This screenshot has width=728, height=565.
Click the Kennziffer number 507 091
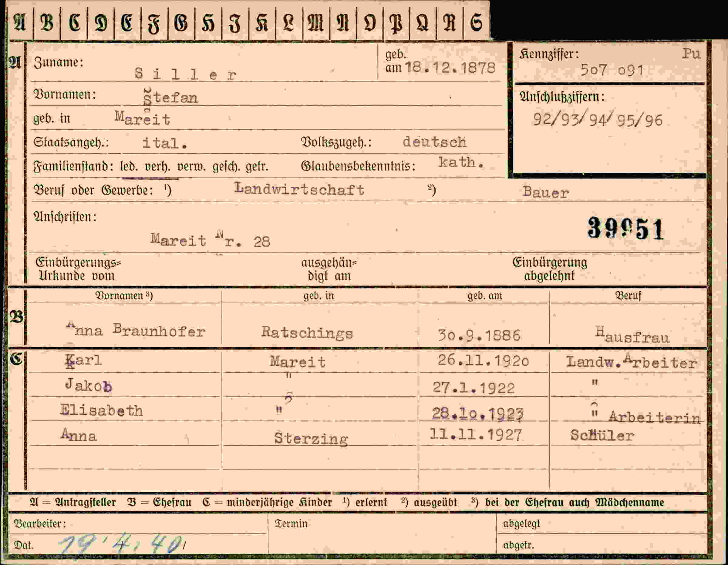612,70
